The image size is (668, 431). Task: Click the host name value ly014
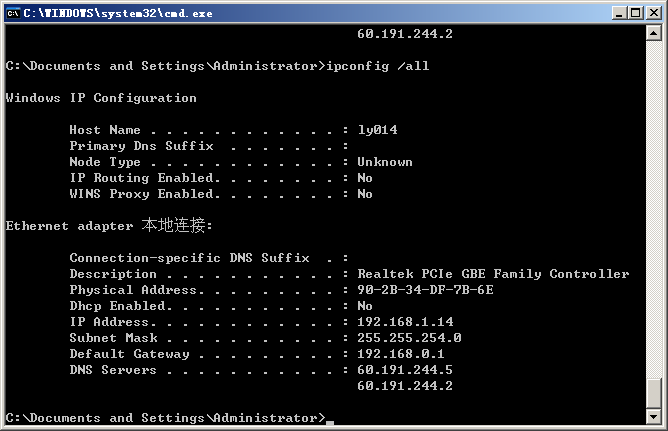point(377,130)
